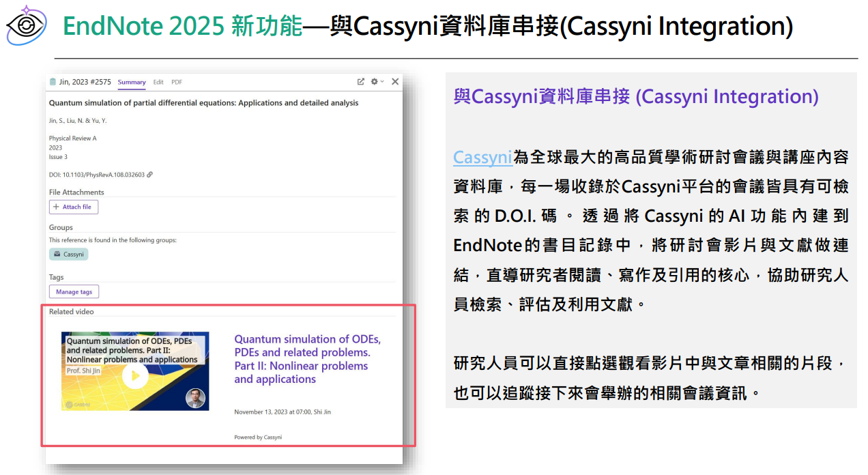Toggle open the Edit view of the record
The width and height of the screenshot is (868, 475).
click(158, 82)
